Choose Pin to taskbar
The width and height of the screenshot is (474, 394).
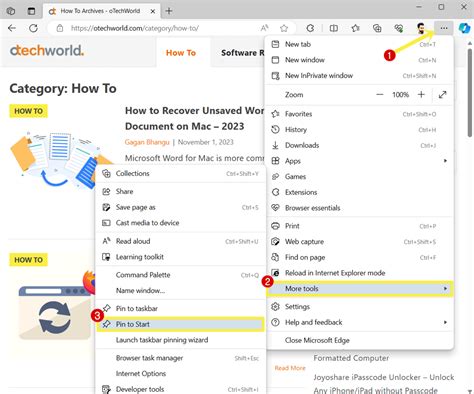tap(180, 309)
